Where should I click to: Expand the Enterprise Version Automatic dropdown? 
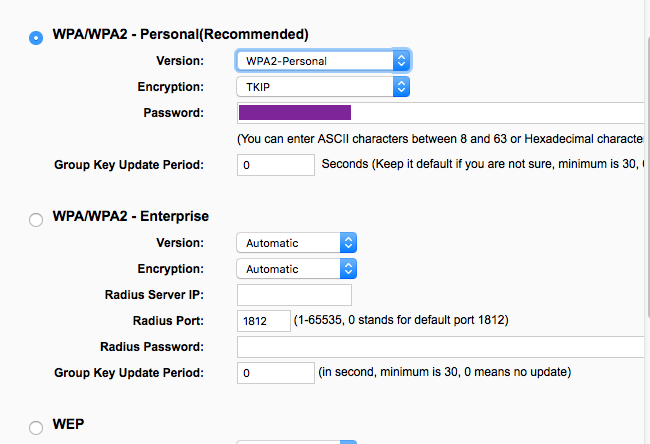(296, 243)
